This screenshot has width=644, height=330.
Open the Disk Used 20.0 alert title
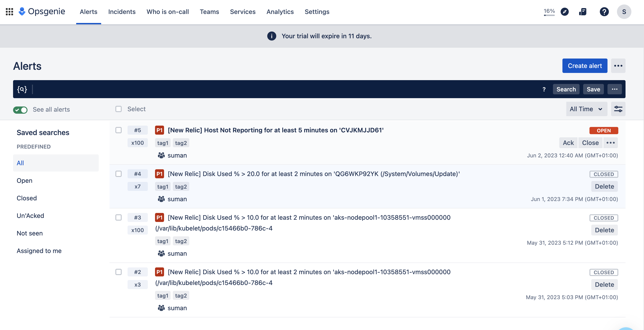coord(314,174)
